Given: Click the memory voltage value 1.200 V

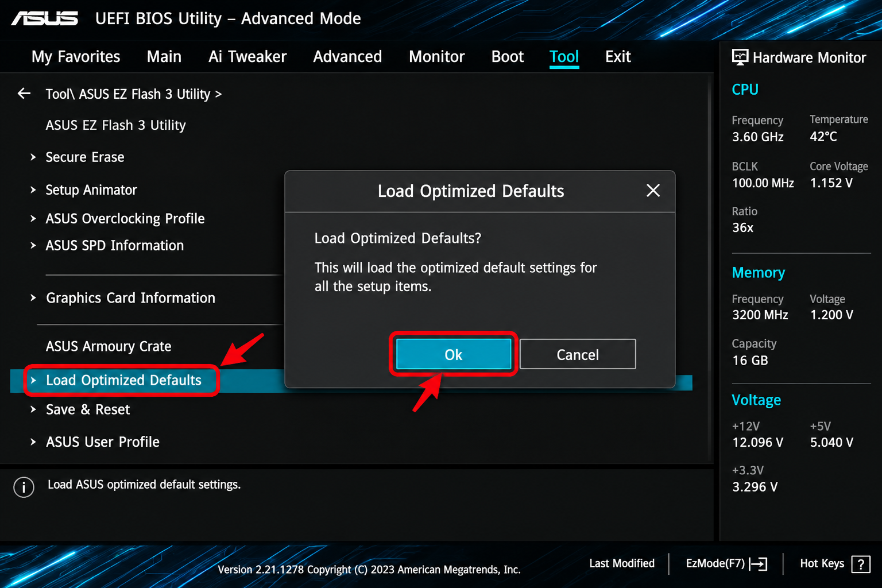Looking at the screenshot, I should pos(831,315).
